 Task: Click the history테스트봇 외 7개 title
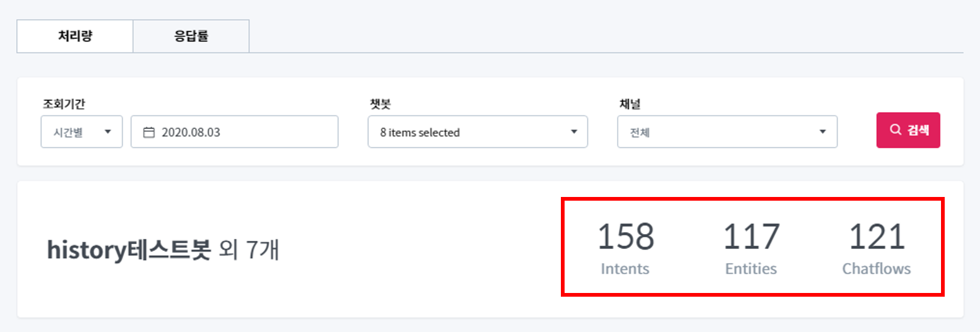tap(163, 250)
